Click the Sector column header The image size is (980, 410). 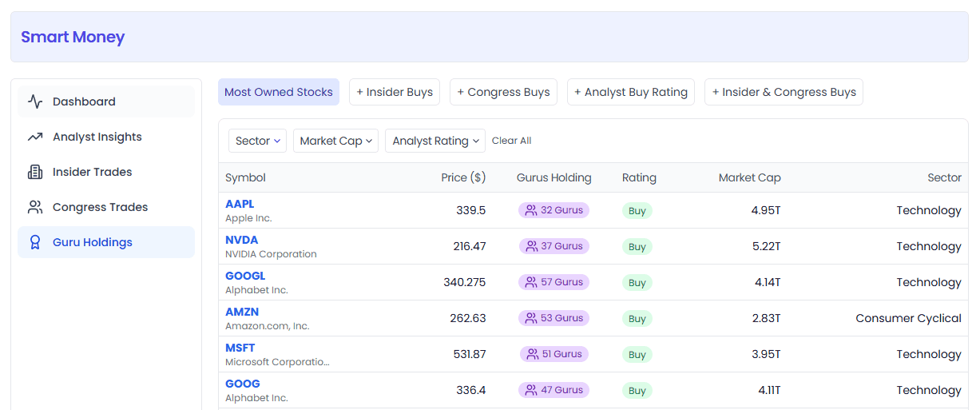click(944, 177)
